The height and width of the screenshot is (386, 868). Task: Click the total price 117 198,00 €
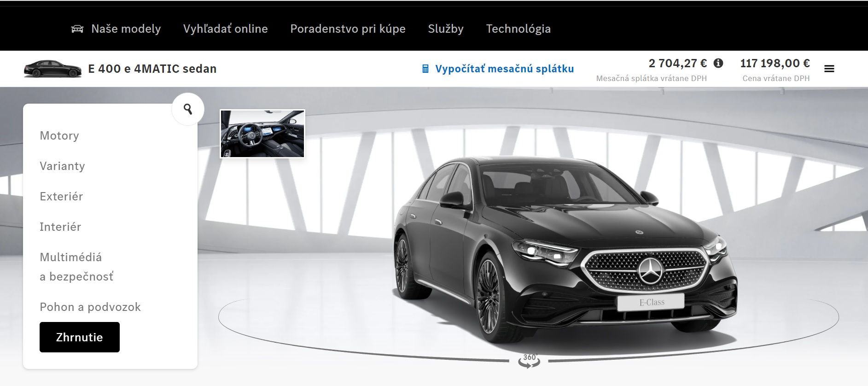775,63
